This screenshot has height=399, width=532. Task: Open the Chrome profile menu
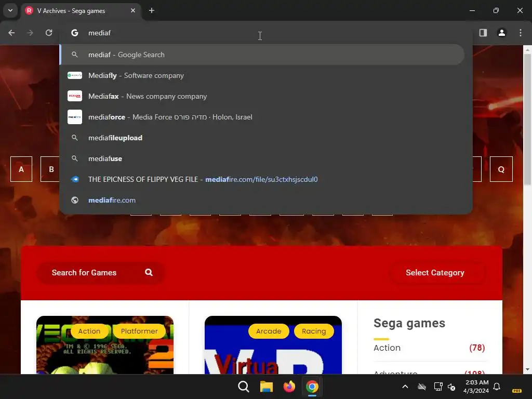(x=502, y=33)
